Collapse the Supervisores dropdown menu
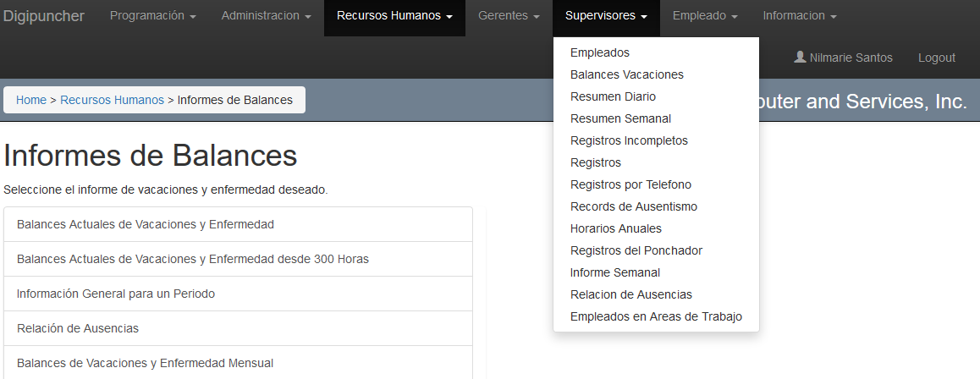Screen dimensions: 980x379 click(606, 16)
